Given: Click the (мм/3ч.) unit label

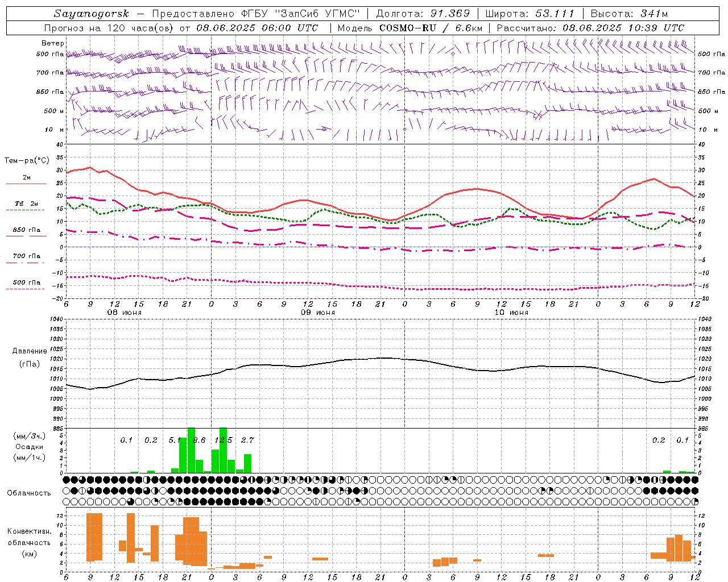Looking at the screenshot, I should pyautogui.click(x=30, y=436).
